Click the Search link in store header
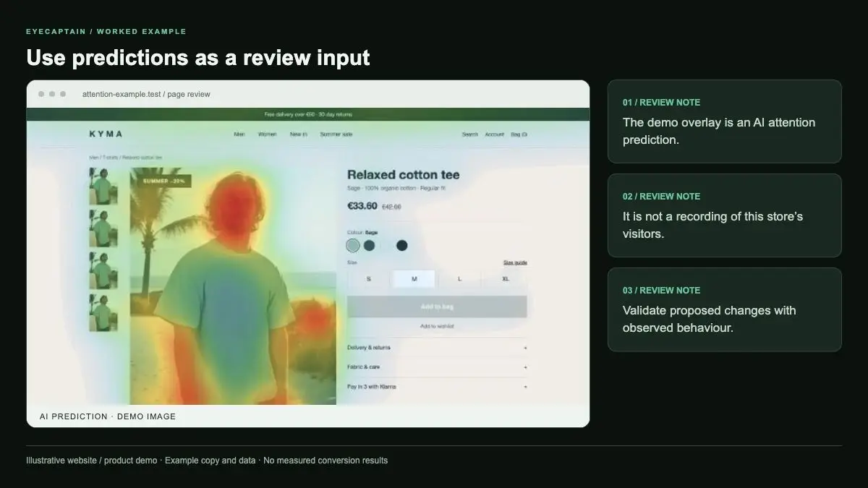The width and height of the screenshot is (868, 488). pos(470,134)
